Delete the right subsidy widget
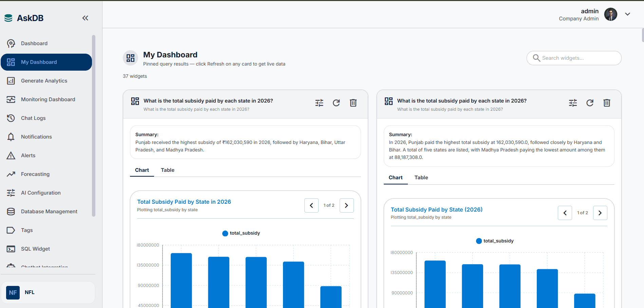 pyautogui.click(x=607, y=103)
